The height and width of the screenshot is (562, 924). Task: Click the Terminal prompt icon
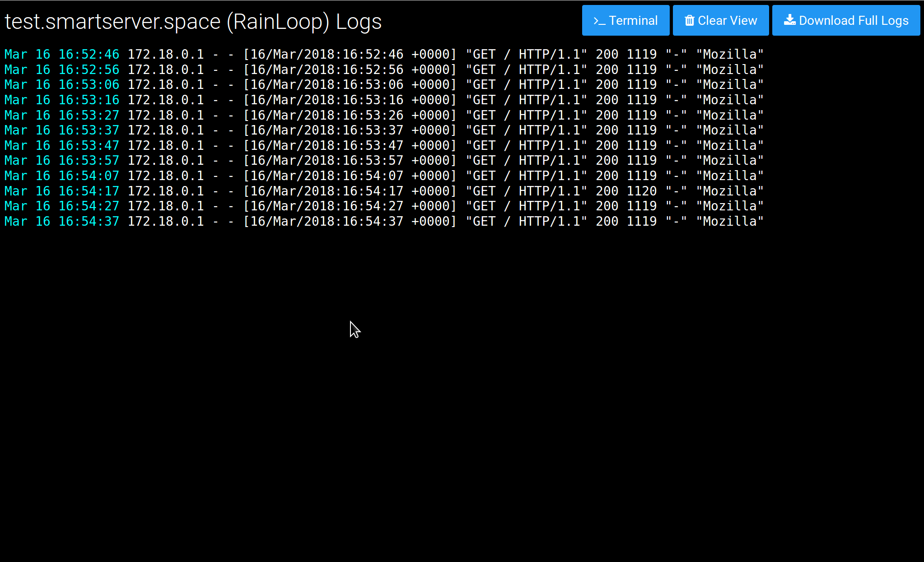coord(599,21)
